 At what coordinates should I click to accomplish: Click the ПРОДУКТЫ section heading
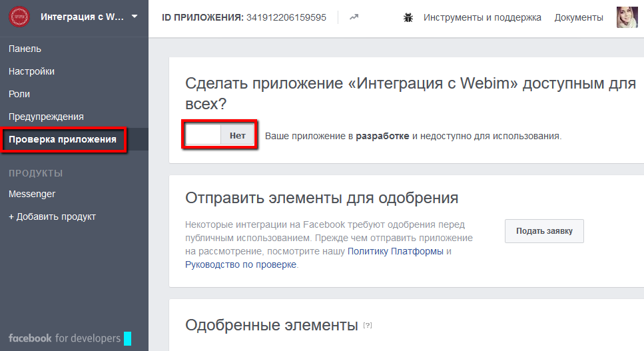tap(36, 173)
